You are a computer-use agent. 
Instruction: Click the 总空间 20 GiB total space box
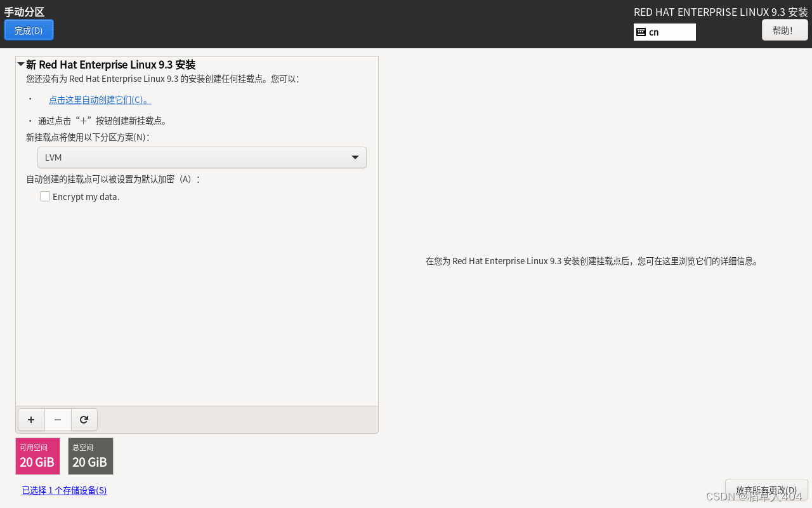pos(90,456)
